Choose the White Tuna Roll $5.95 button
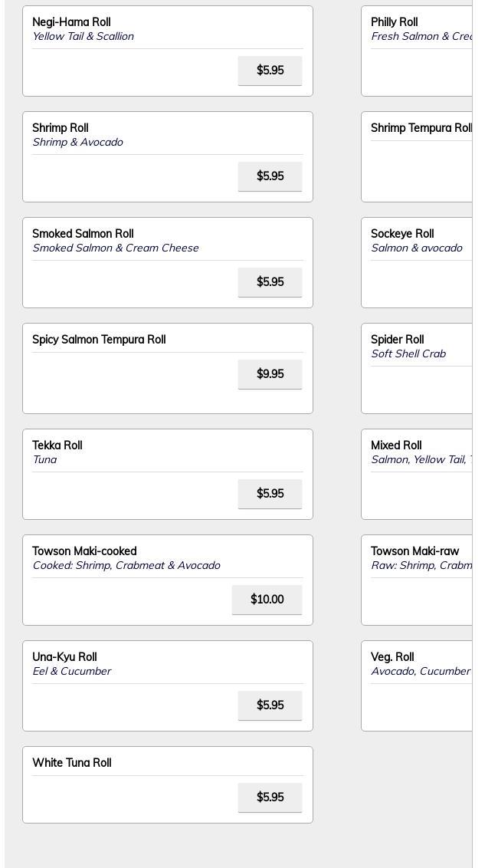 [270, 797]
